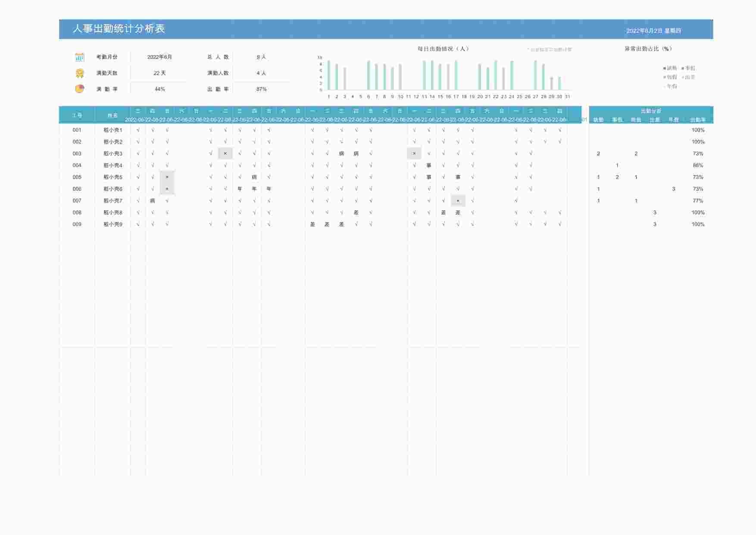Screen dimensions: 756x535
Task: Select the gray × absence cell in row 006
Action: [x=167, y=189]
